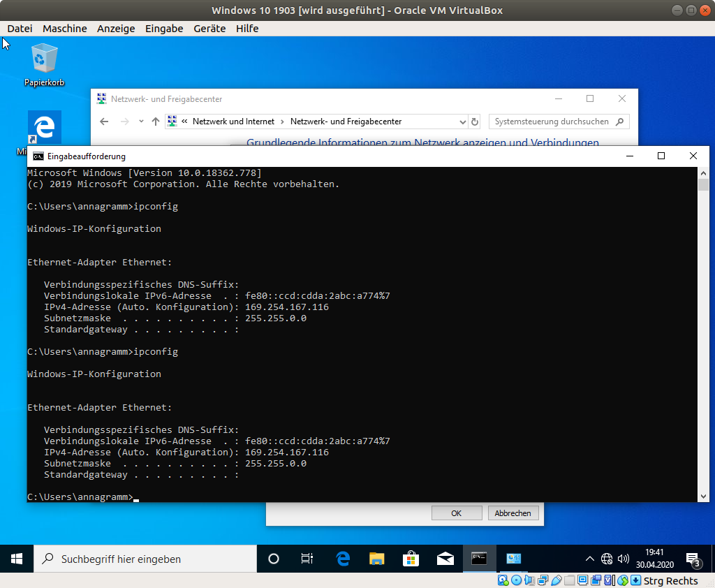This screenshot has height=588, width=715.
Task: Click the VirtualBox recording indicator
Action: coord(596,580)
